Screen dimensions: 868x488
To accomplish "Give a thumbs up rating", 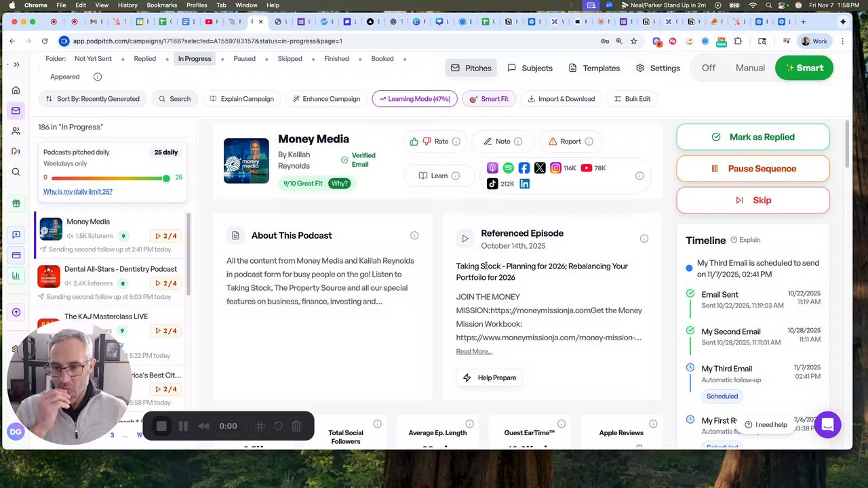I will click(x=414, y=142).
